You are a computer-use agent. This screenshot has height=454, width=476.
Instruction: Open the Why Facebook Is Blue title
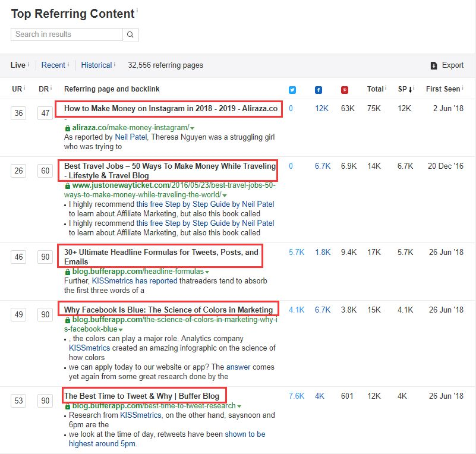tap(168, 310)
